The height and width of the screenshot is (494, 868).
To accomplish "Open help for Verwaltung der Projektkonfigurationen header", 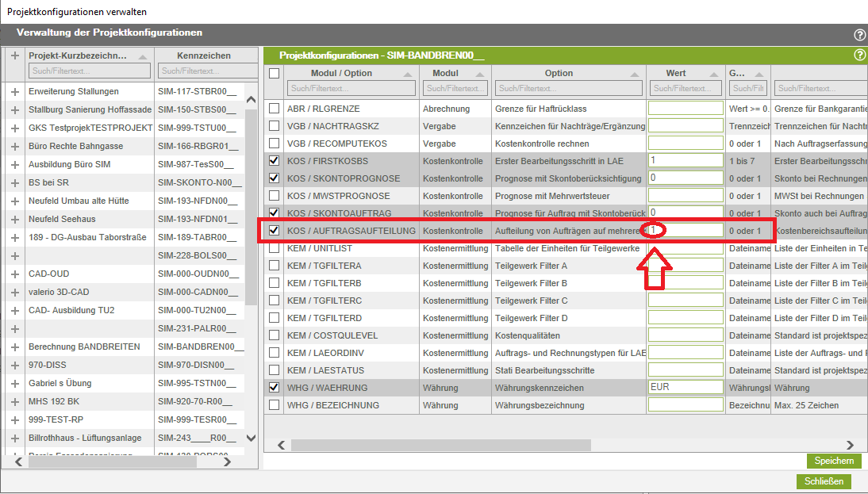I will coord(860,35).
